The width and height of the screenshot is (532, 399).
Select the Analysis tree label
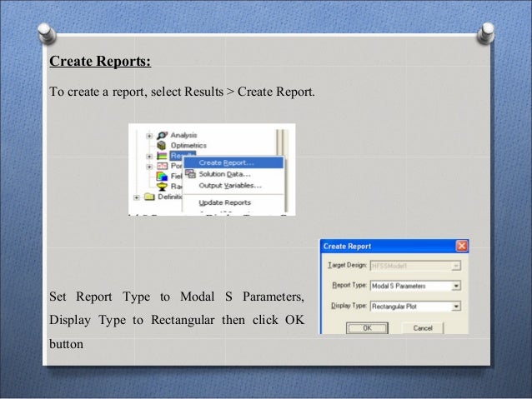pos(183,135)
